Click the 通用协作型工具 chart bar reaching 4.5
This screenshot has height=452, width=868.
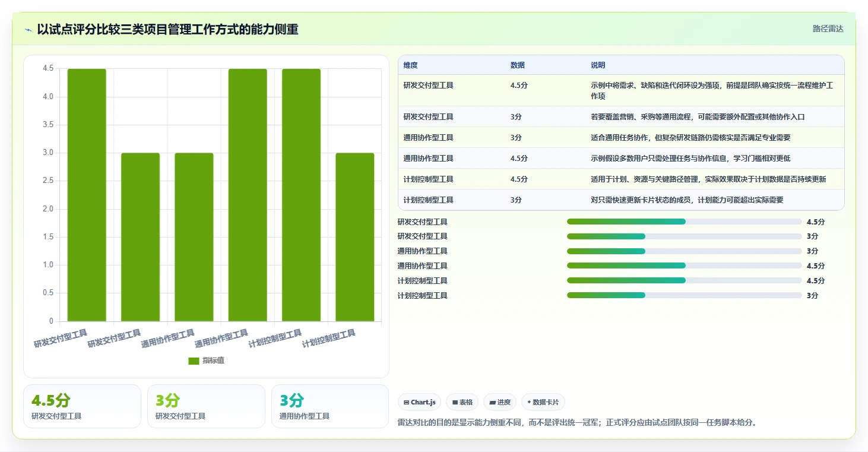pyautogui.click(x=248, y=195)
